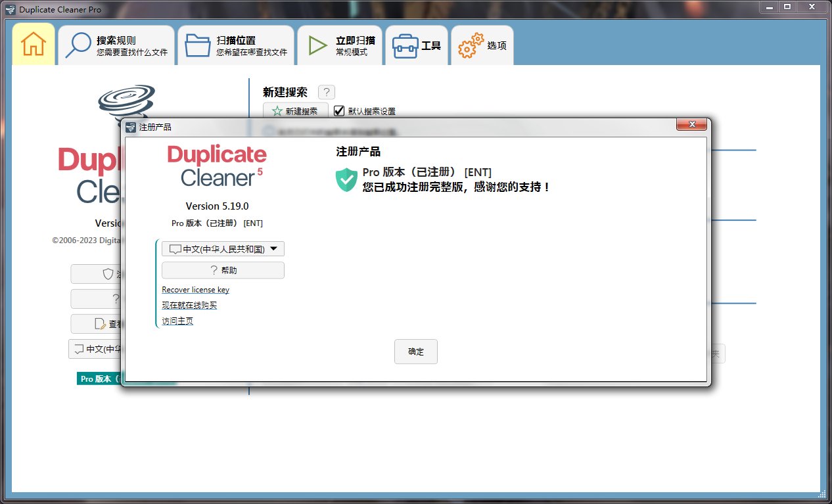Confirm with the 确定 button
The height and width of the screenshot is (504, 832).
pyautogui.click(x=416, y=352)
